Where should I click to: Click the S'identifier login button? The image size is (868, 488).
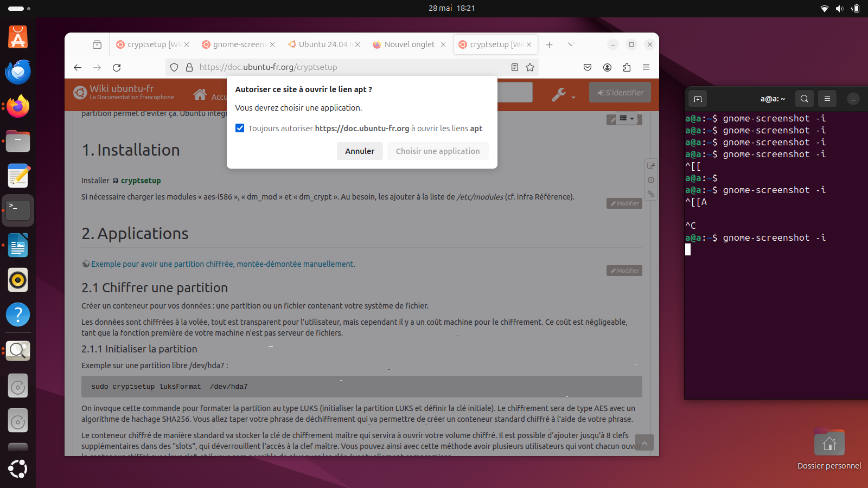(x=620, y=93)
